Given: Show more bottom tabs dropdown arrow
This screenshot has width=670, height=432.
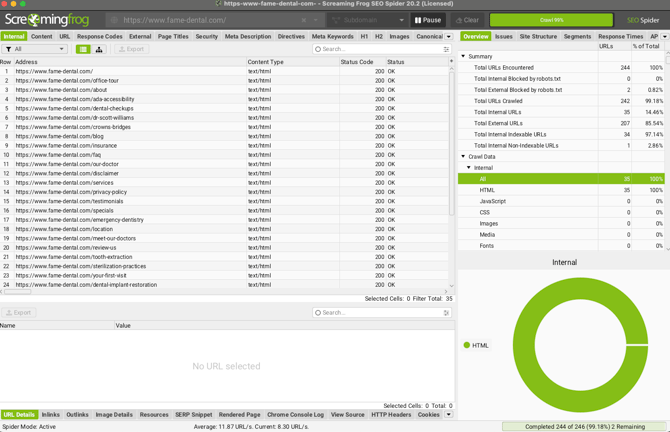Looking at the screenshot, I should click(449, 414).
